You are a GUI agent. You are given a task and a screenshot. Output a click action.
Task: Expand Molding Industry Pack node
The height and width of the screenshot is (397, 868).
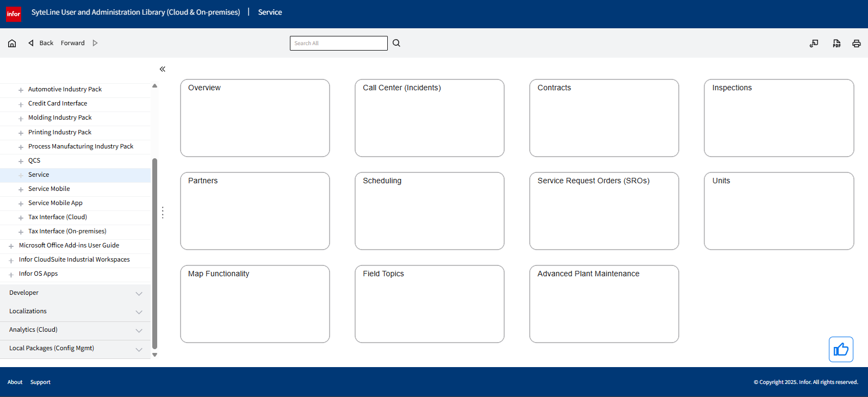pos(21,119)
